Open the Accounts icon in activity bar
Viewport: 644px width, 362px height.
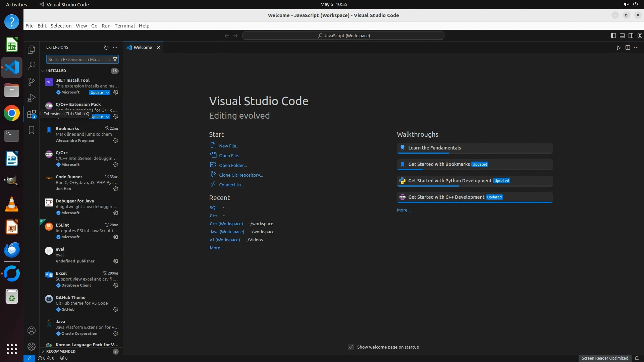tap(31, 330)
